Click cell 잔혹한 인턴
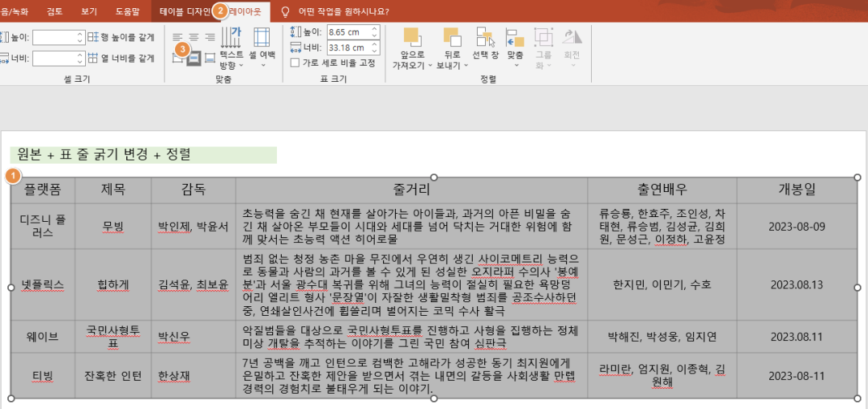 (113, 376)
